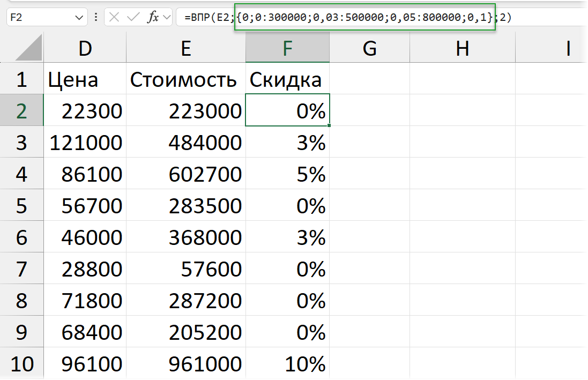The image size is (588, 380).
Task: Open the Insert Function fx button
Action: [x=153, y=17]
